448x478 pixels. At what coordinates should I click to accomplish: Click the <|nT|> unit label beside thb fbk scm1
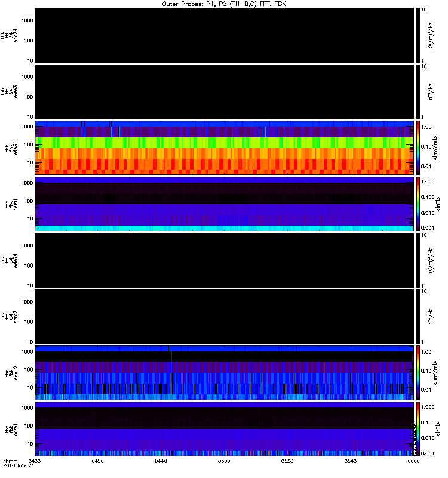pos(438,204)
